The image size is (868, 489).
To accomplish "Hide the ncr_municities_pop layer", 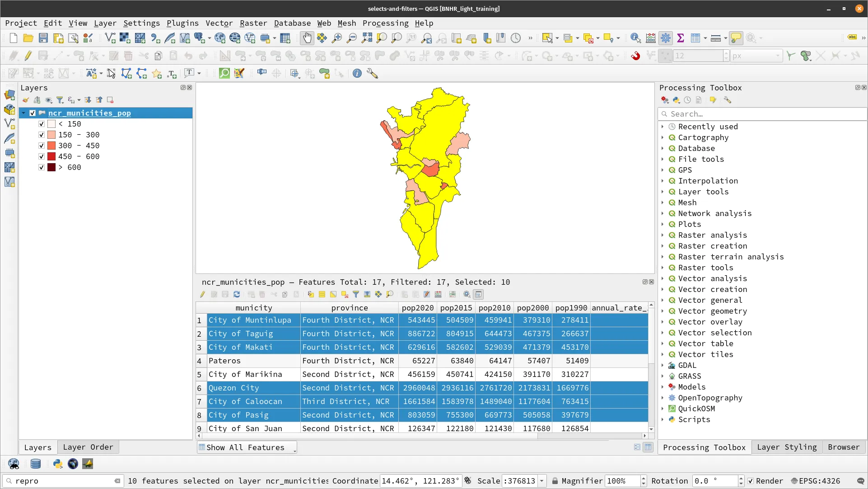I will [x=32, y=113].
